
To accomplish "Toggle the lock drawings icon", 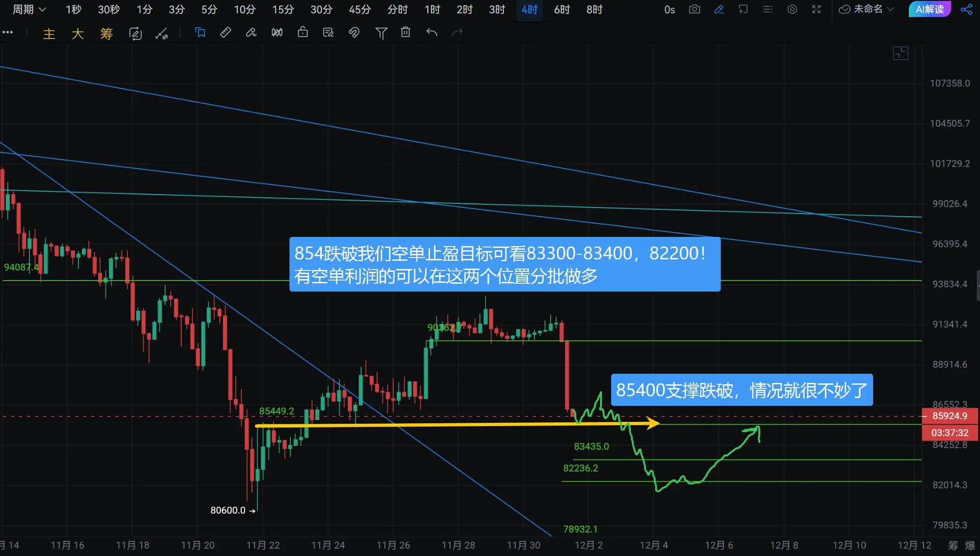I will click(x=302, y=33).
